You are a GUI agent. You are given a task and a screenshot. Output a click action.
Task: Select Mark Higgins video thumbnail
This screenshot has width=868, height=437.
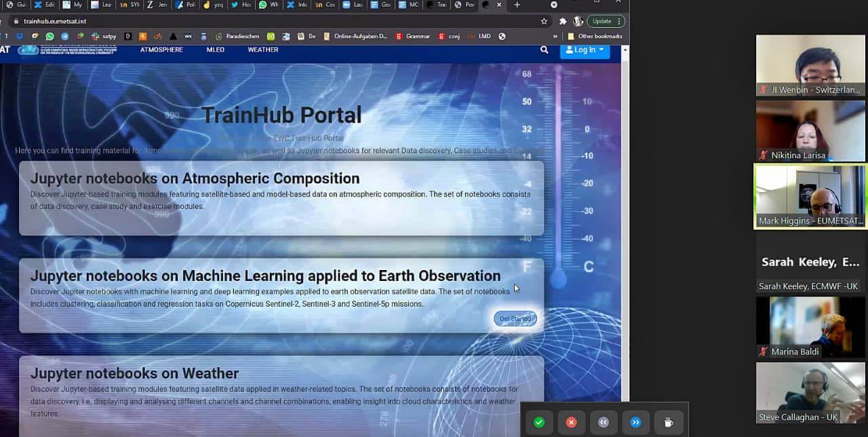tap(810, 197)
